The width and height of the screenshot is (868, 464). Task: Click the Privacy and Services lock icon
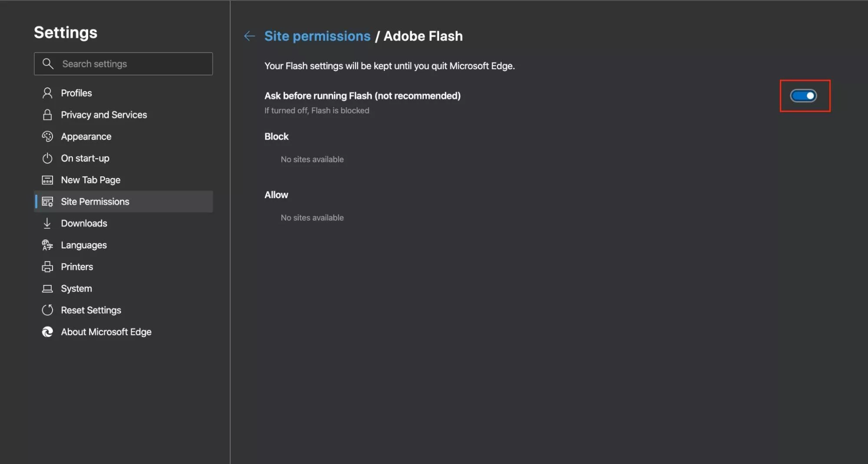47,115
